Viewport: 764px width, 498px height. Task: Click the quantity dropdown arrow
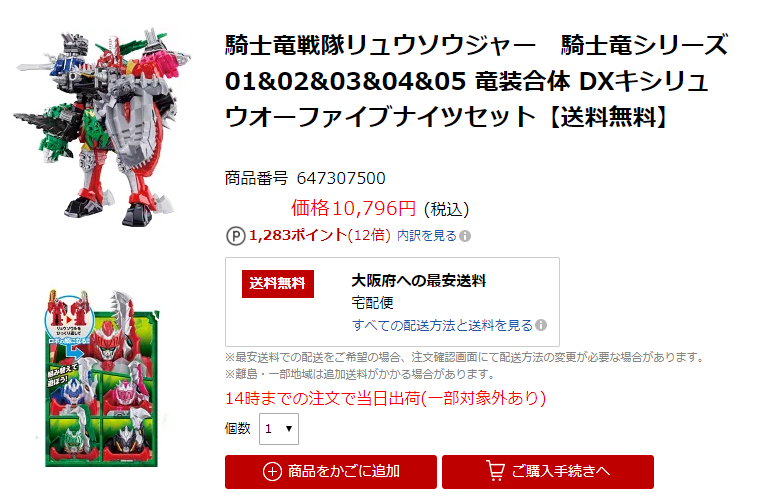click(289, 429)
